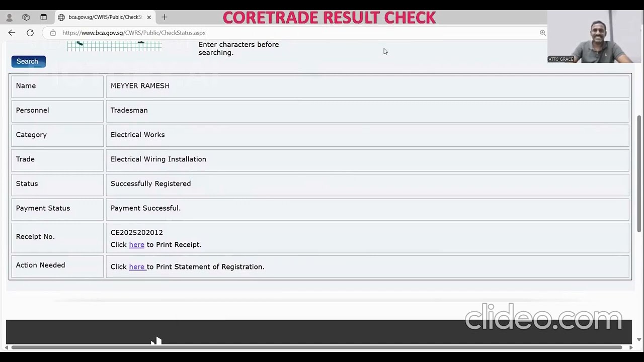
Task: Click the captcha image
Action: 114,46
